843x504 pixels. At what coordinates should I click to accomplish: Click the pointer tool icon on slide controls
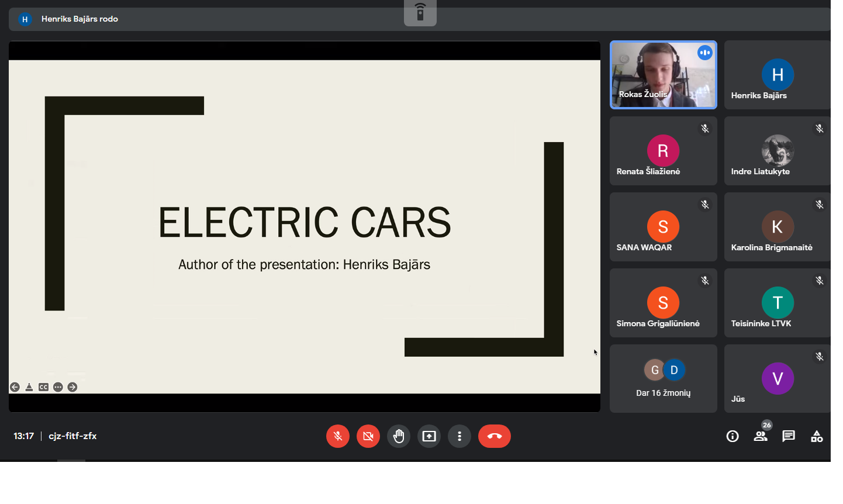[x=29, y=387]
